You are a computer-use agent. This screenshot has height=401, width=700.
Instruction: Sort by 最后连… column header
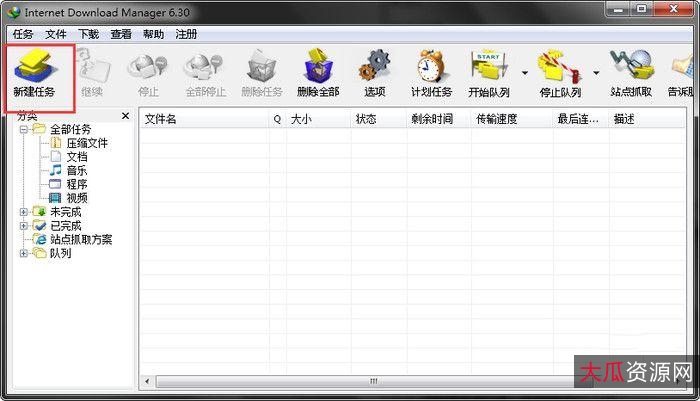point(581,119)
